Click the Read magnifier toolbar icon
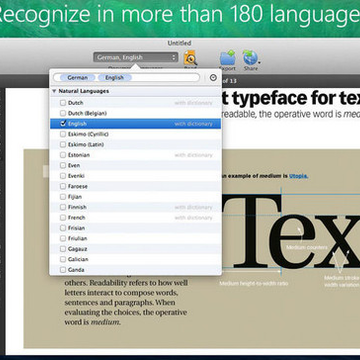 [191, 58]
